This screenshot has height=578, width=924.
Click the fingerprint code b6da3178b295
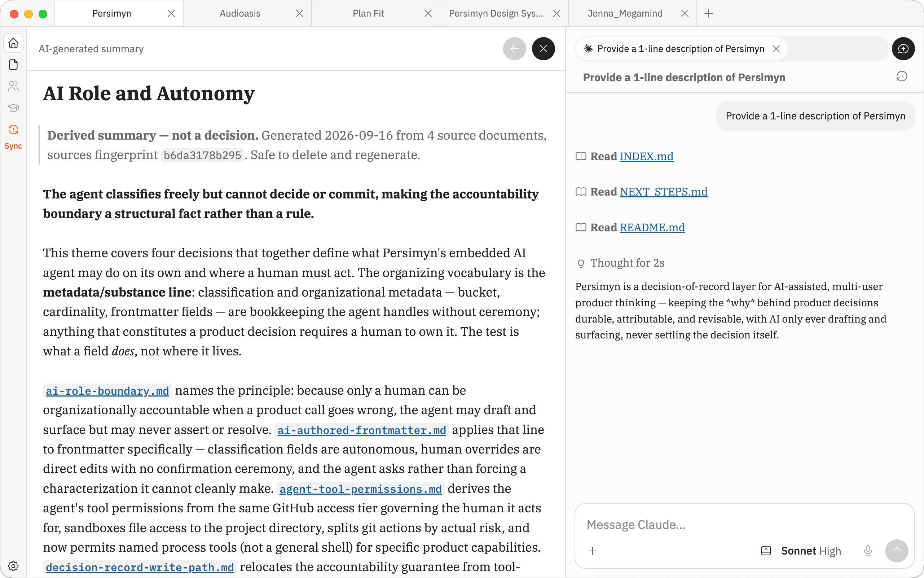[x=203, y=155]
